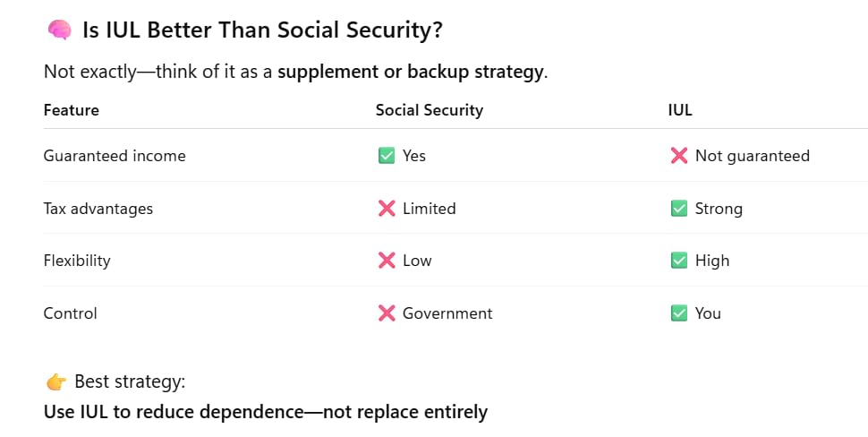Click red cross beside Government
The height and width of the screenshot is (437, 868).
click(387, 313)
